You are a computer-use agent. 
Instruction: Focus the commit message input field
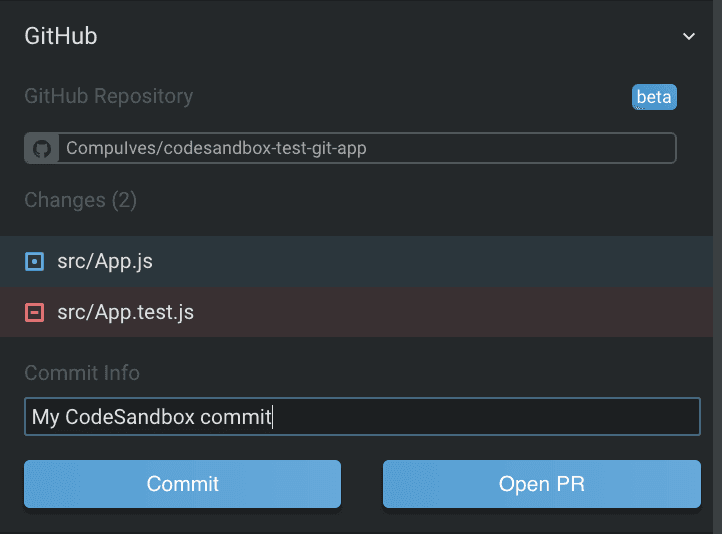point(480,417)
